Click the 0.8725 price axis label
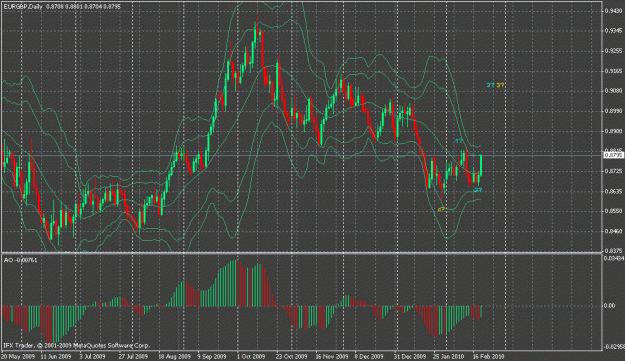 tap(613, 171)
